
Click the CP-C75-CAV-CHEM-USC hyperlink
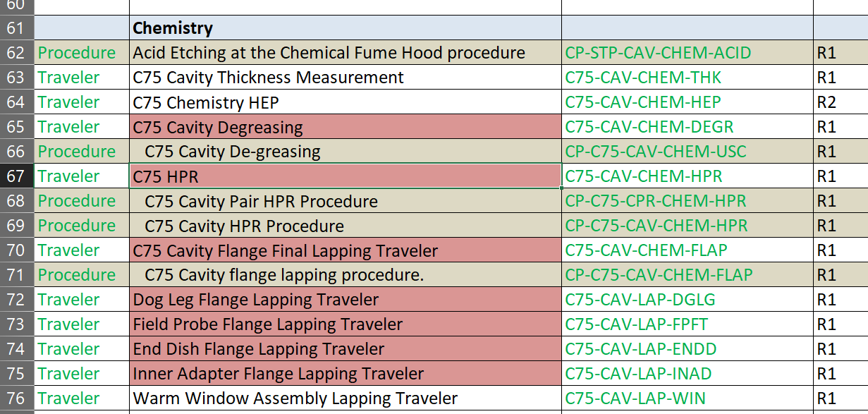(655, 152)
